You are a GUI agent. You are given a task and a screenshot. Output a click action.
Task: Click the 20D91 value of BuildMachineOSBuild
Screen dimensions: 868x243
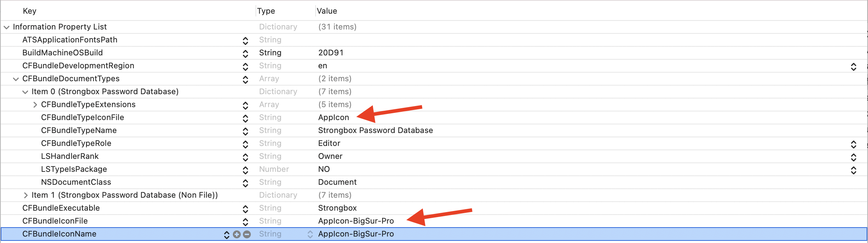point(330,53)
